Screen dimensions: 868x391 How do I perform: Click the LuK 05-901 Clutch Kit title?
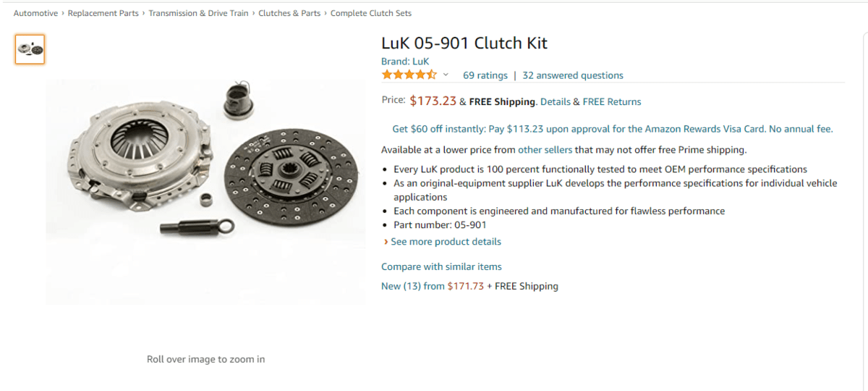pyautogui.click(x=464, y=43)
